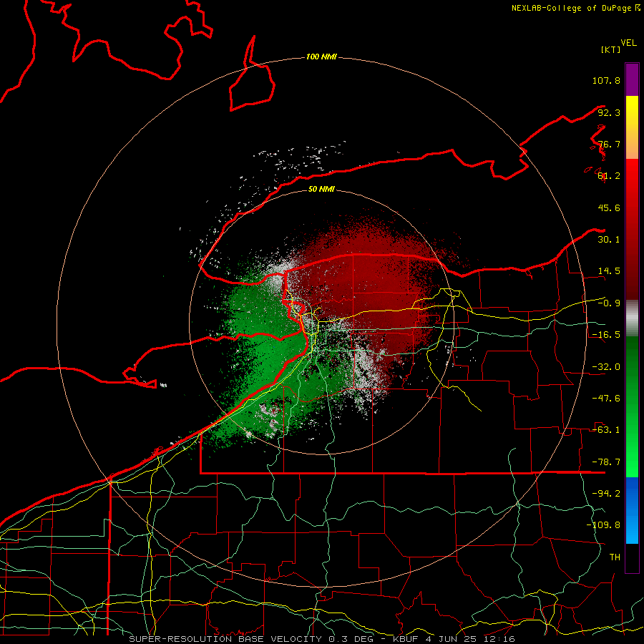The height and width of the screenshot is (644, 644).
Task: Click the green segment of velocity color bar
Action: [x=632, y=406]
